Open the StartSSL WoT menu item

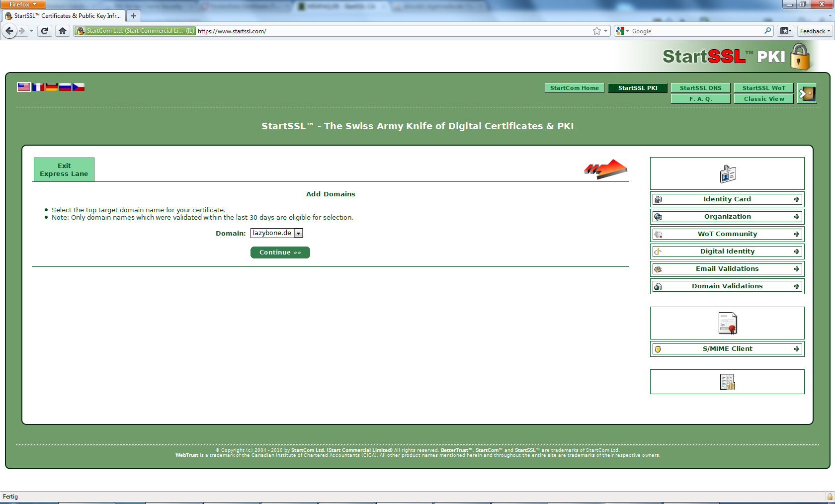point(764,88)
